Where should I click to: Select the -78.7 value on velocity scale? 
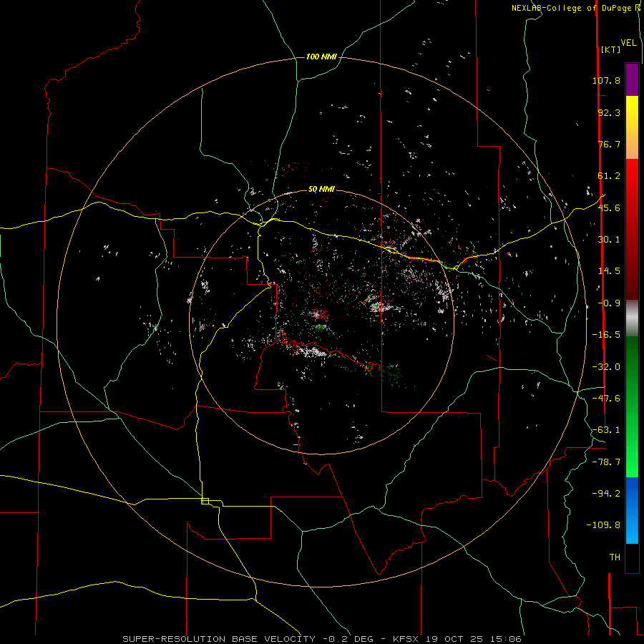point(606,462)
